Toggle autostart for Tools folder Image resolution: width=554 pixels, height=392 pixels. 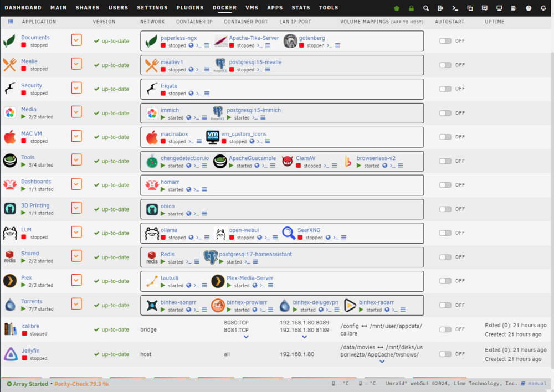tap(445, 161)
